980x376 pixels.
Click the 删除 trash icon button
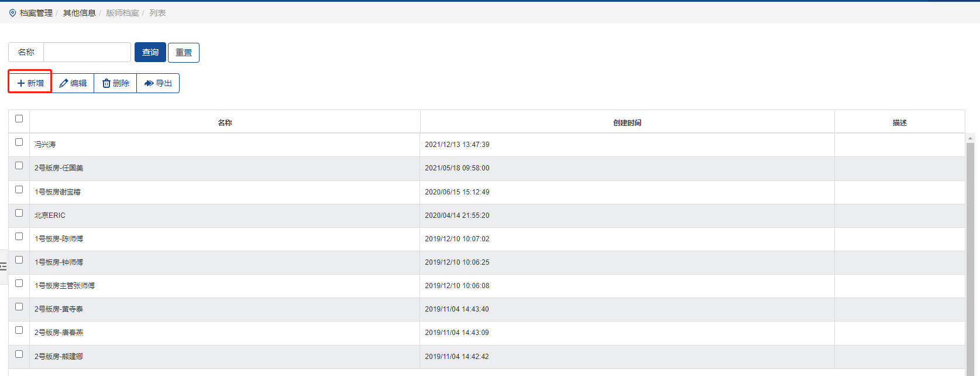[x=115, y=83]
